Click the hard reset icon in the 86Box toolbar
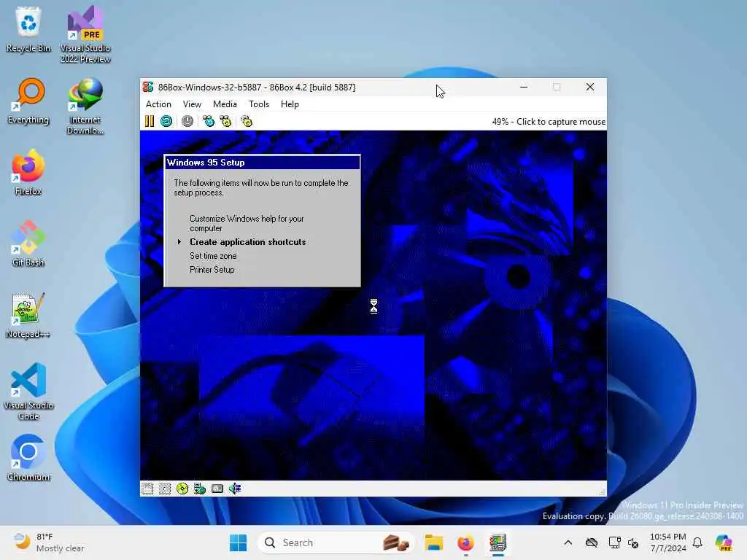The height and width of the screenshot is (560, 747). [x=166, y=122]
